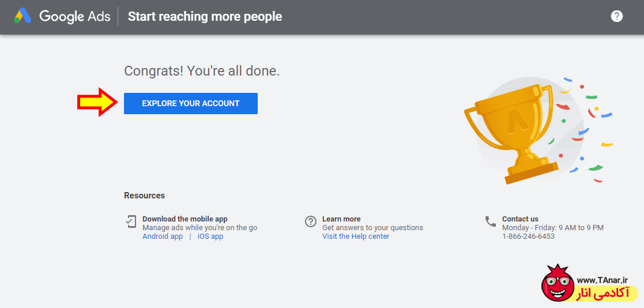Click the yellow arrow pointing at the button
Viewport: 644px width, 308px height.
(97, 103)
